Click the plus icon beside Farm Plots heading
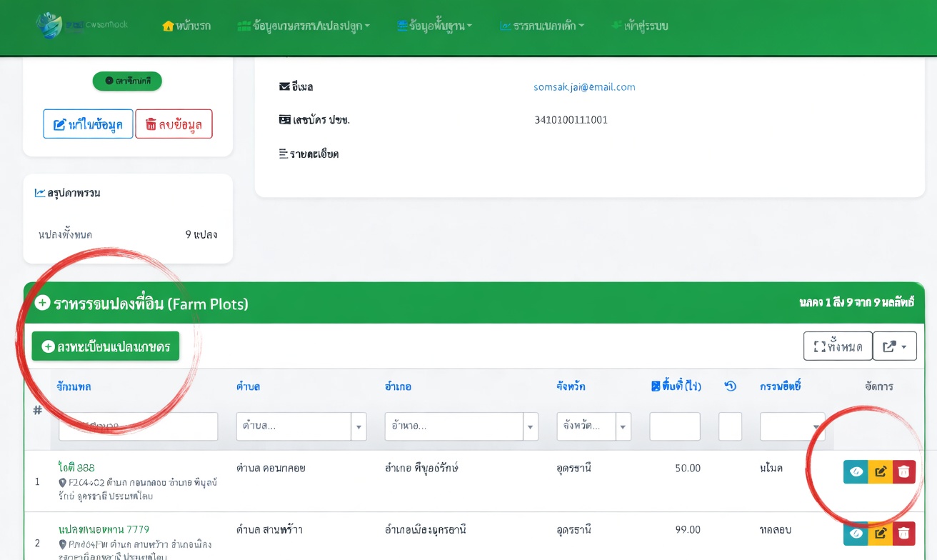This screenshot has height=560, width=937. coord(42,303)
